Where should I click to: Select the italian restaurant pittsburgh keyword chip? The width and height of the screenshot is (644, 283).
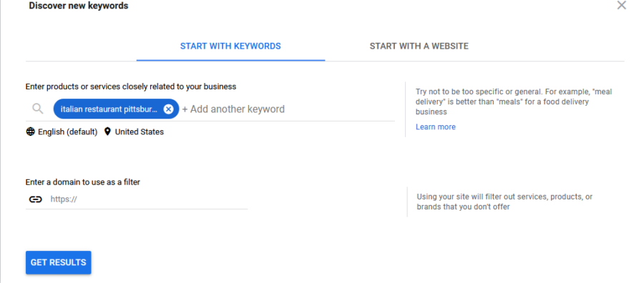109,109
